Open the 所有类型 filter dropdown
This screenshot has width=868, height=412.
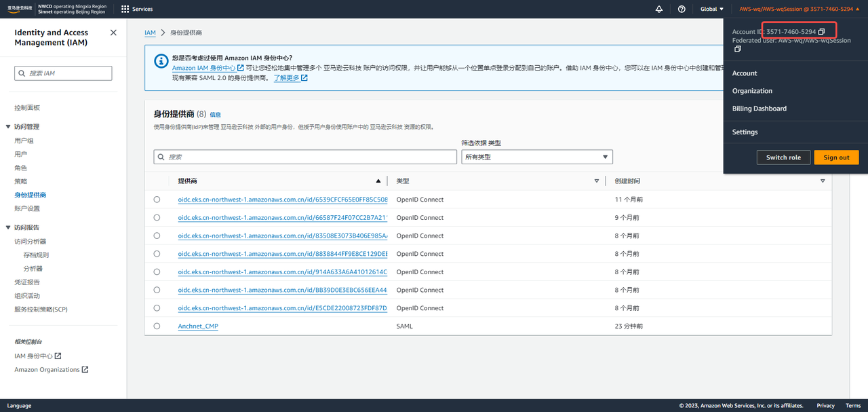click(x=537, y=157)
